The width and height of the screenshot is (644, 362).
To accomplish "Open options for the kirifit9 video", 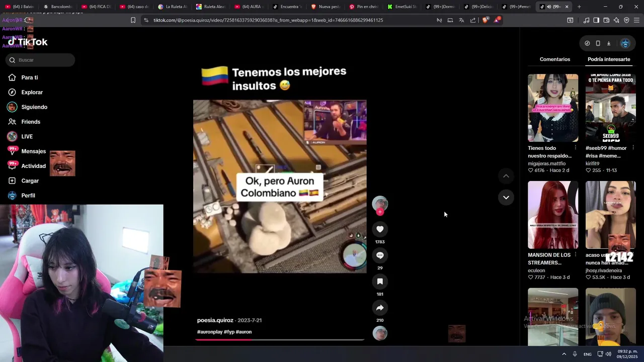I will point(633,148).
